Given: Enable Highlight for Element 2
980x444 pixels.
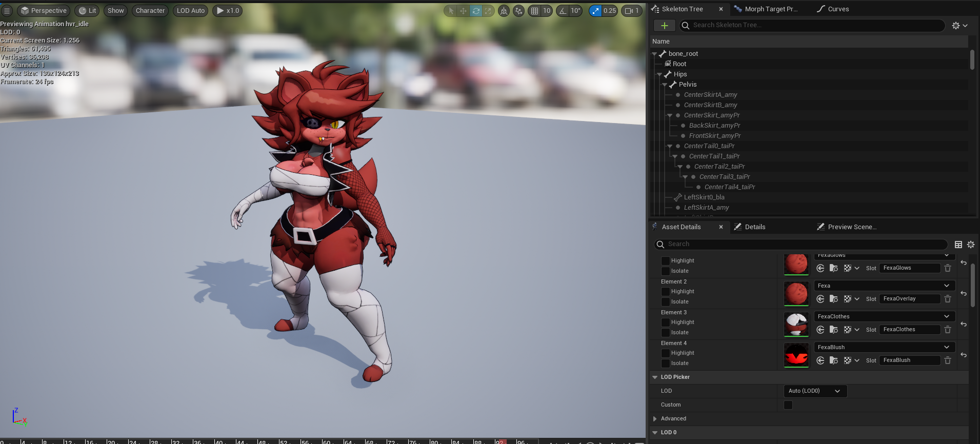Looking at the screenshot, I should [x=666, y=292].
